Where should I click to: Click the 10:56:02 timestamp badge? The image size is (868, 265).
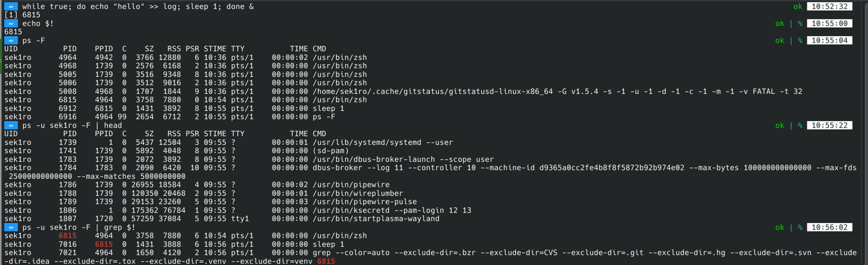click(829, 227)
